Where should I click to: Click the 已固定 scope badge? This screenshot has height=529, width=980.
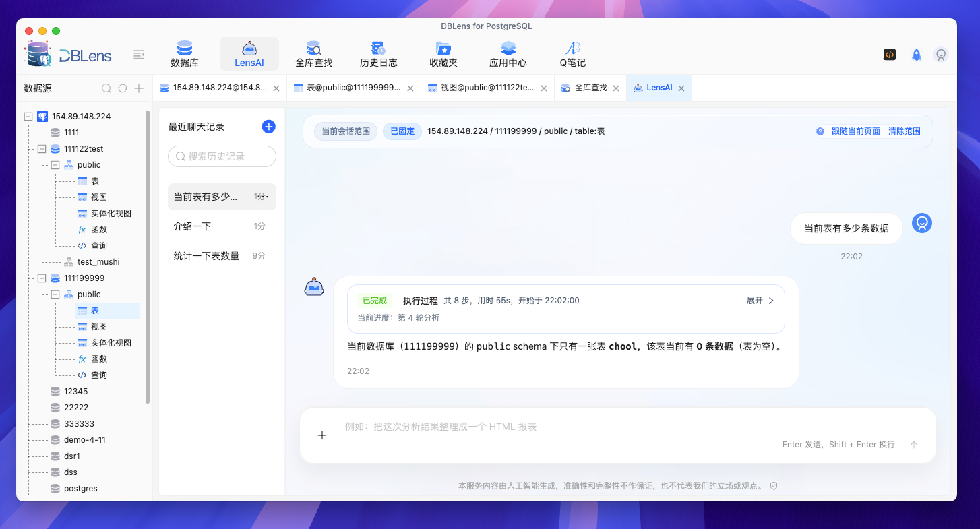(x=402, y=131)
